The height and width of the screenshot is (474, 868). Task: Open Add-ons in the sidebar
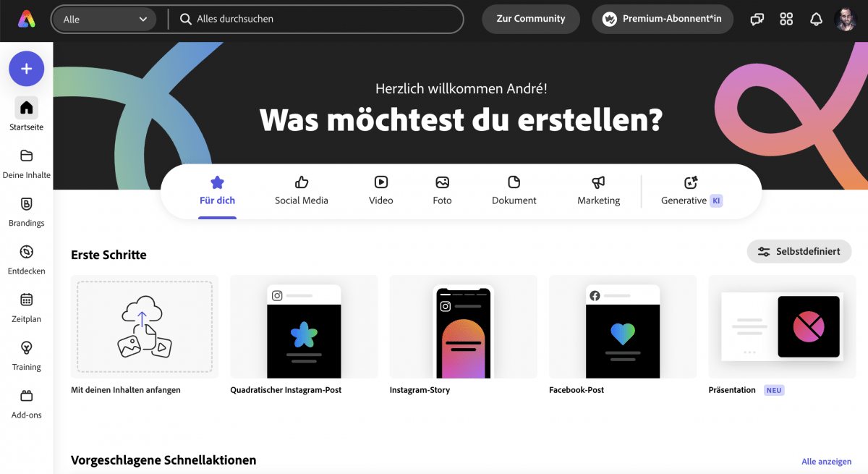pyautogui.click(x=27, y=397)
